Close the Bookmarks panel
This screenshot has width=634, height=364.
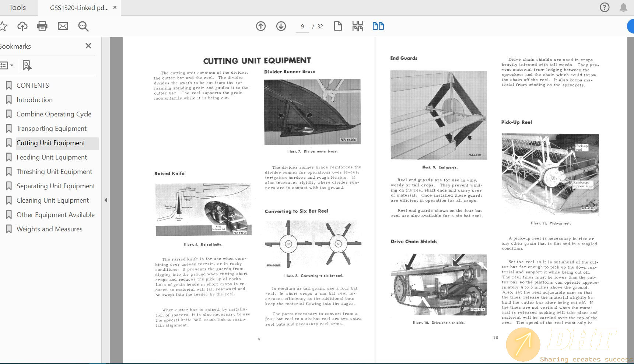pyautogui.click(x=88, y=46)
